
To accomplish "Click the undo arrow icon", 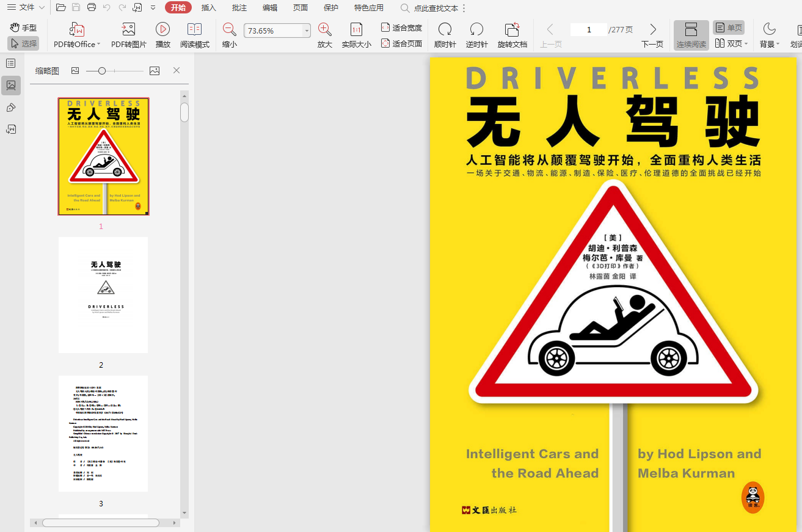I will 107,7.
